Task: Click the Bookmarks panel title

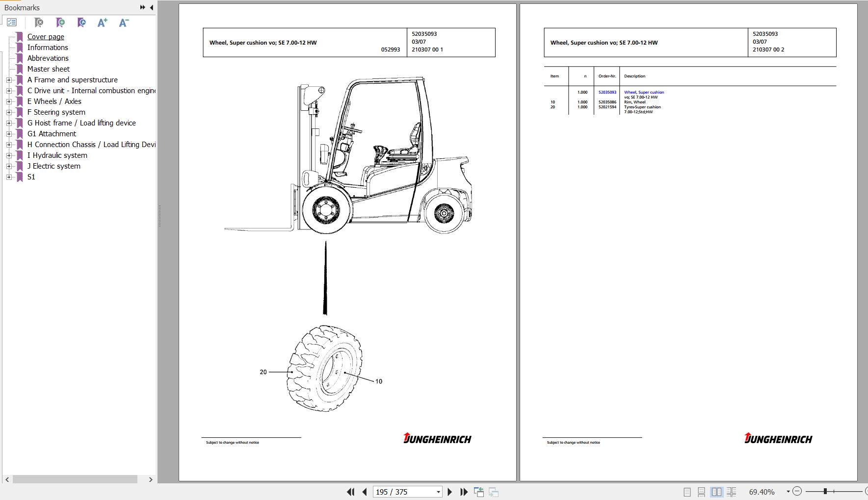Action: tap(22, 7)
